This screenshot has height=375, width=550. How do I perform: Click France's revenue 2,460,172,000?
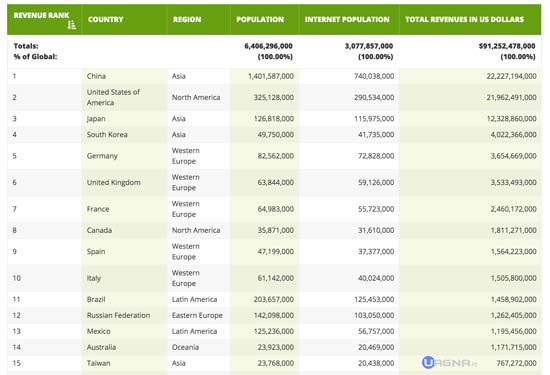coord(513,209)
